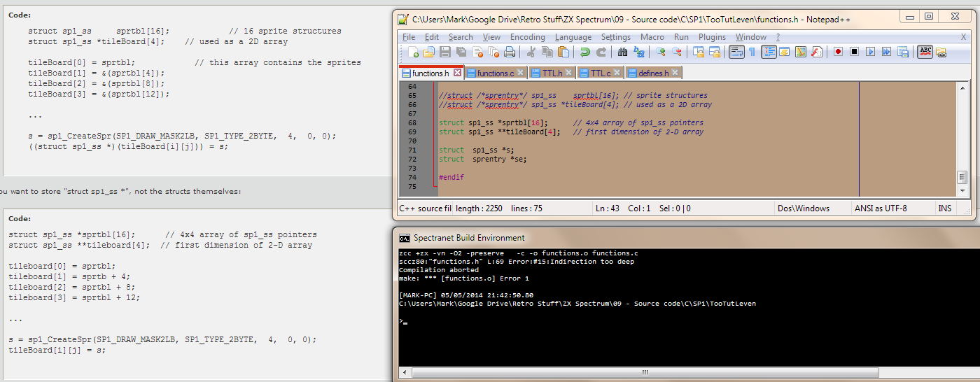Click the Play macro icon
980x382 pixels.
(870, 52)
